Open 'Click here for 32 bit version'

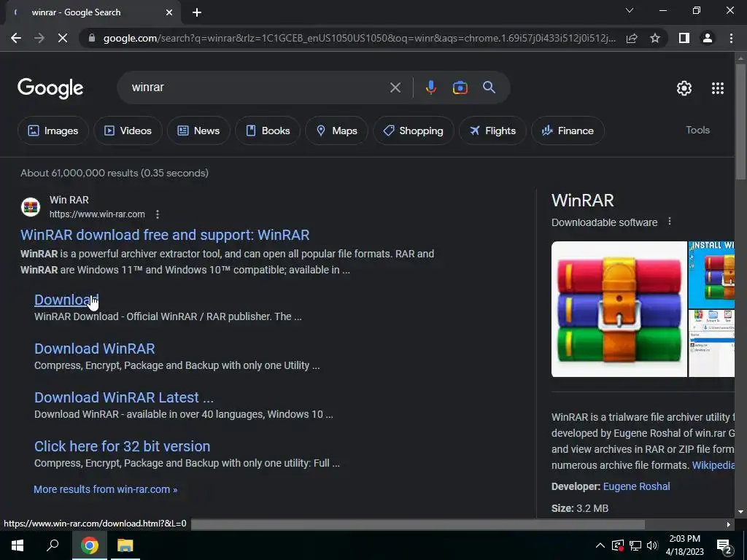[122, 447]
